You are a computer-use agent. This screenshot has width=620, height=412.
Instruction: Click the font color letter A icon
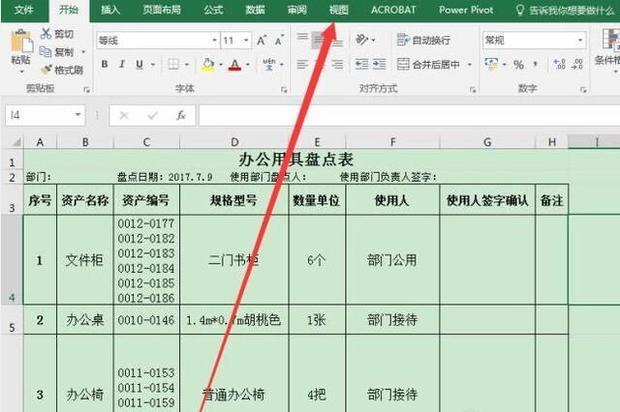click(234, 64)
